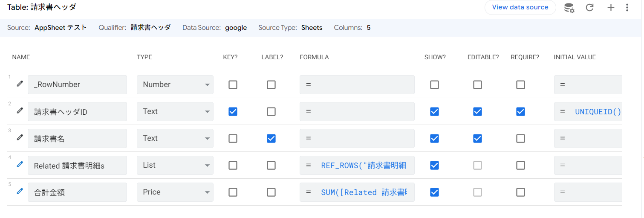Edit the 請求書ヘッダID column pencil icon
The image size is (644, 218).
[20, 111]
